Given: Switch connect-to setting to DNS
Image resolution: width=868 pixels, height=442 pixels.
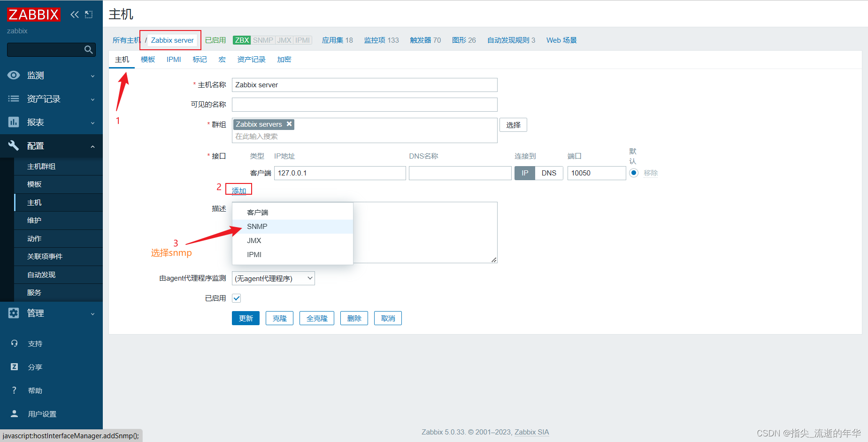Looking at the screenshot, I should (x=549, y=173).
